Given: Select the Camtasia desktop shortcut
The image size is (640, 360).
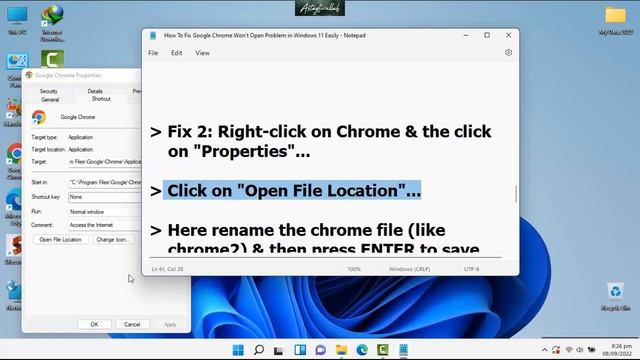Looking at the screenshot, I should click(x=52, y=60).
